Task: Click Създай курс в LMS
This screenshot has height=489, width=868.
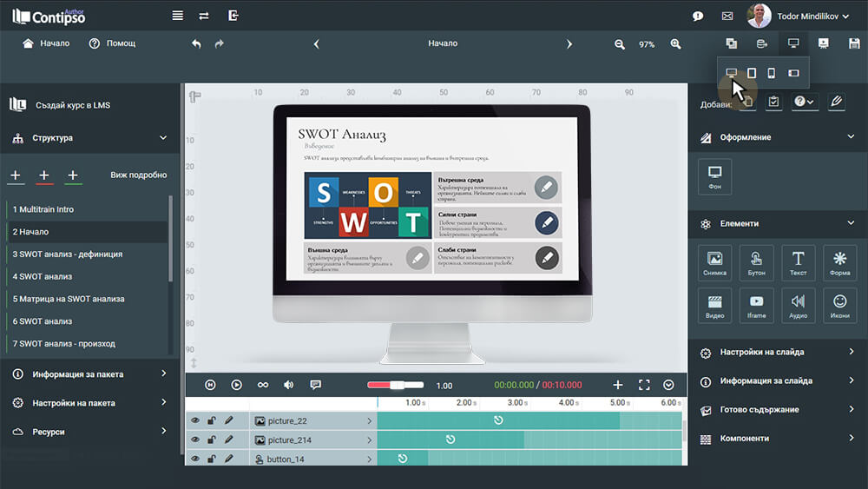Action: pyautogui.click(x=61, y=105)
